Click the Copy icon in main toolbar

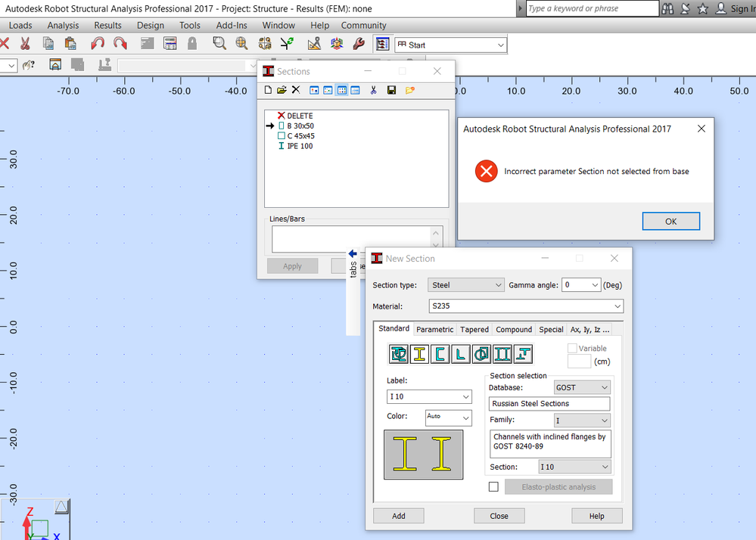point(48,44)
